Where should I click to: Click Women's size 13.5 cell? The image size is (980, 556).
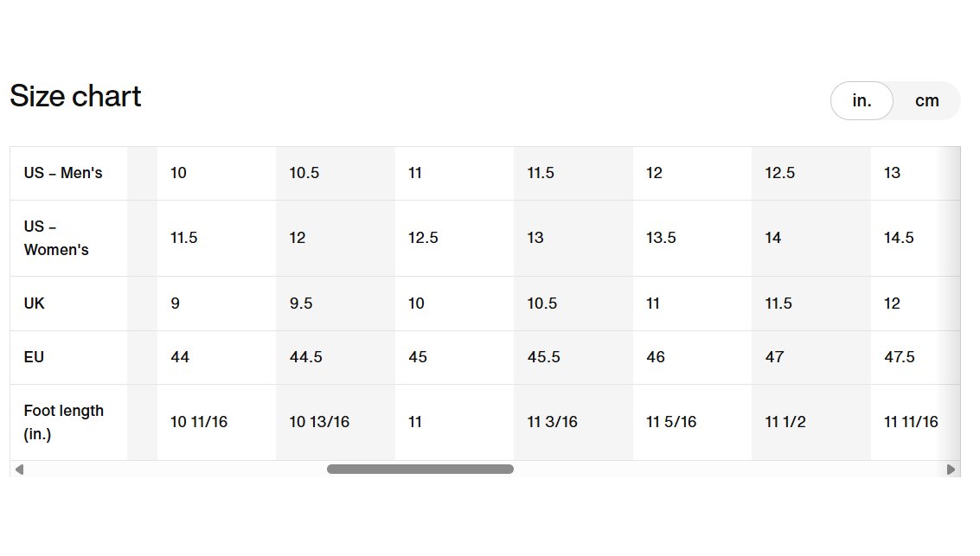click(x=693, y=238)
